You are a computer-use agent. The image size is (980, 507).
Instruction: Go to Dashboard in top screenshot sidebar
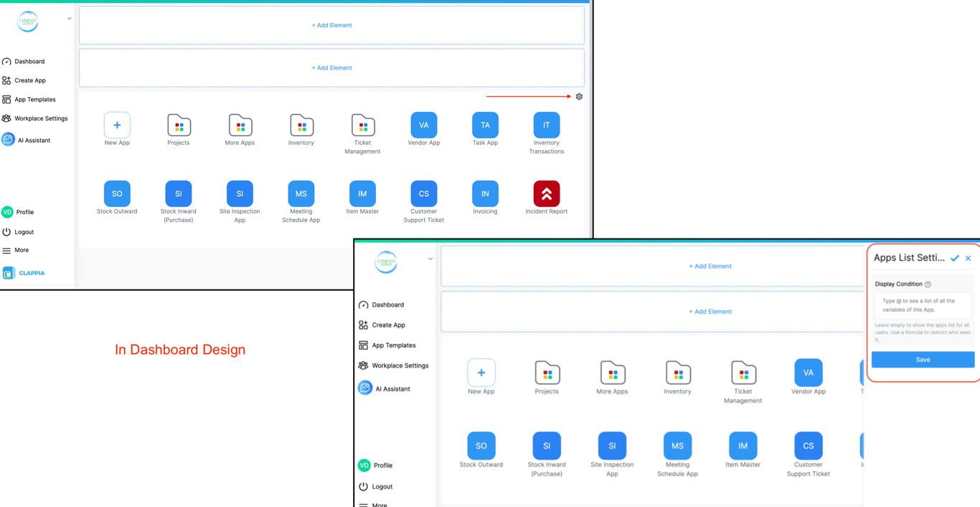[23, 62]
